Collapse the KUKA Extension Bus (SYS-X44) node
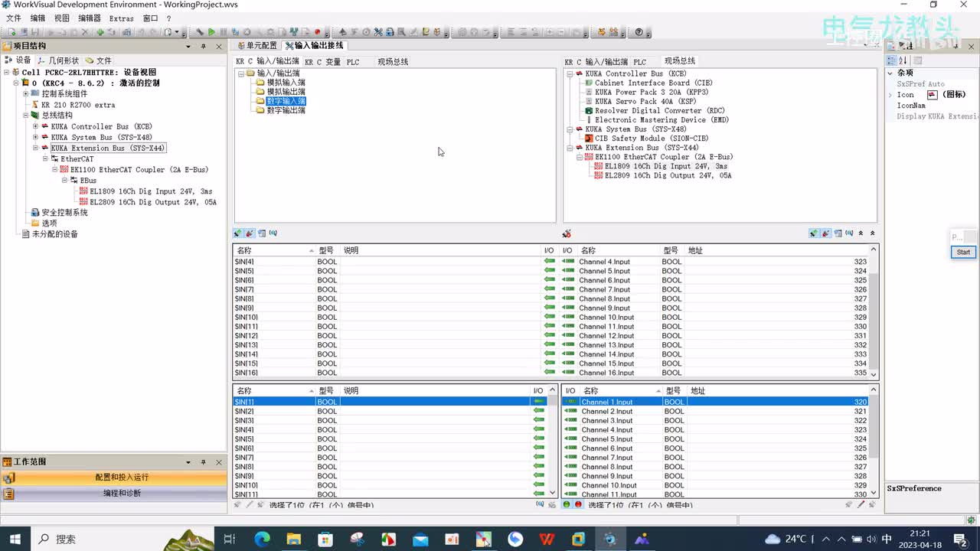The height and width of the screenshot is (551, 980). (x=35, y=148)
